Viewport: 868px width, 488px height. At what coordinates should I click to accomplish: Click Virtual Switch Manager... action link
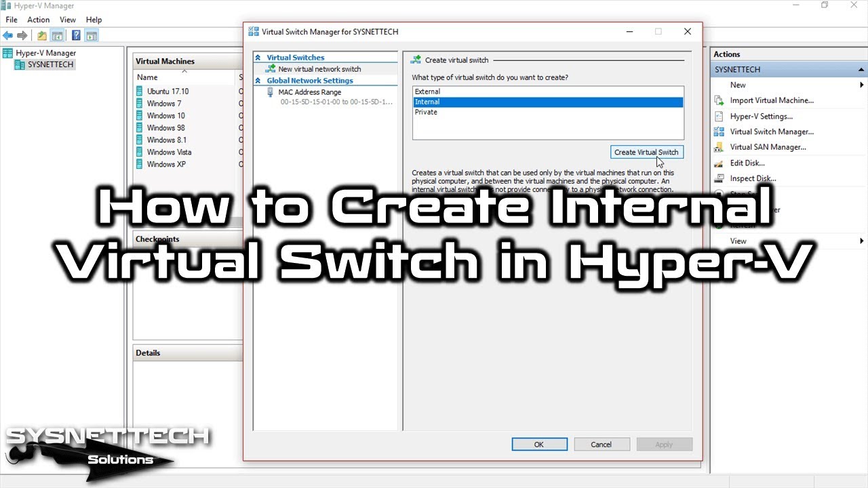coord(772,131)
